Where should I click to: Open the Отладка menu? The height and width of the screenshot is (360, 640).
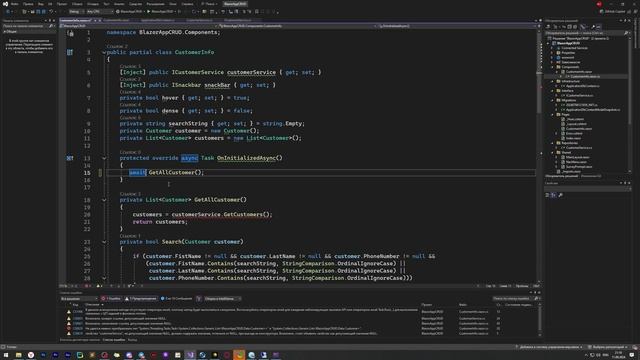click(x=93, y=4)
